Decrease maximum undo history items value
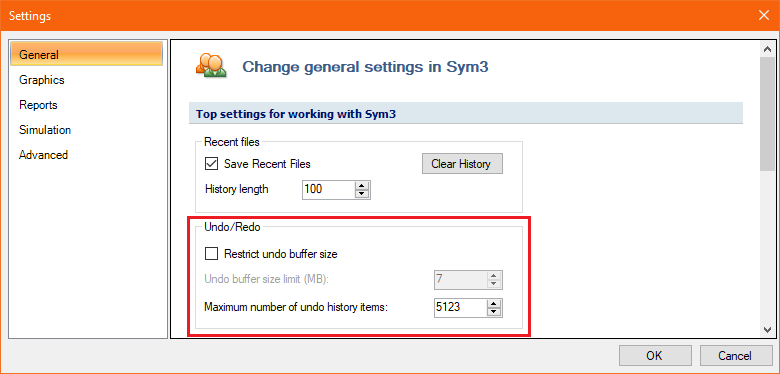780x374 pixels. click(x=494, y=312)
